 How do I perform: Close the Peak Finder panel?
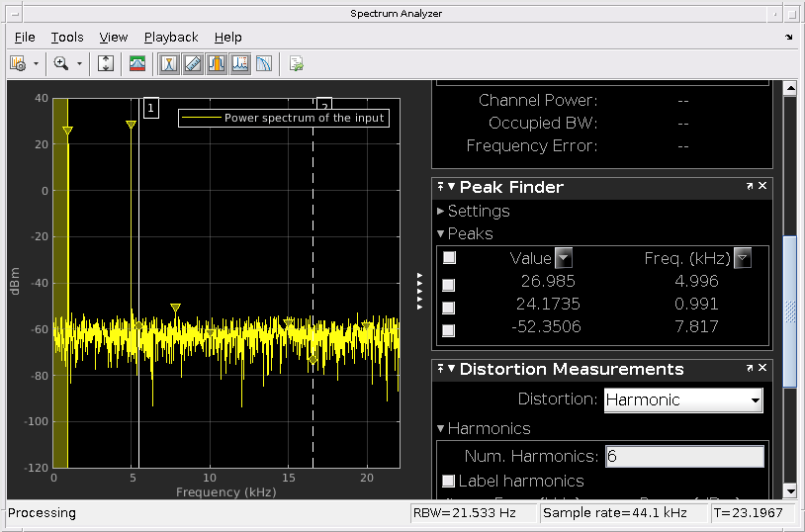762,186
